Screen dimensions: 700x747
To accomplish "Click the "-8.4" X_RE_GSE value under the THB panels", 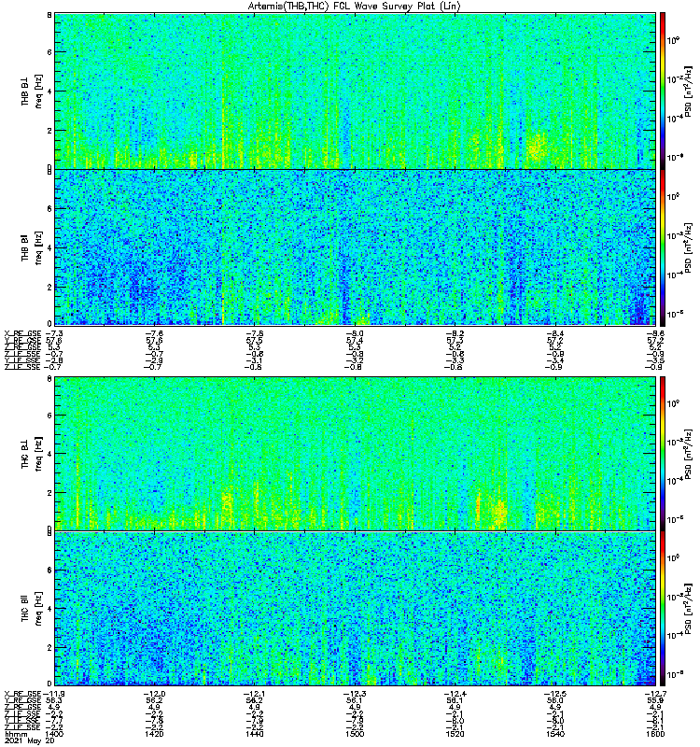I will [554, 333].
